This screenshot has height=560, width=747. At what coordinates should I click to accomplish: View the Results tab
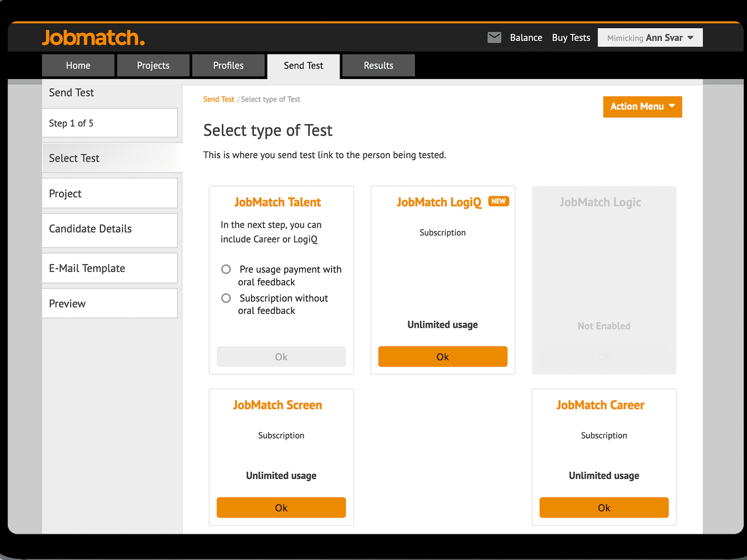[x=379, y=66]
